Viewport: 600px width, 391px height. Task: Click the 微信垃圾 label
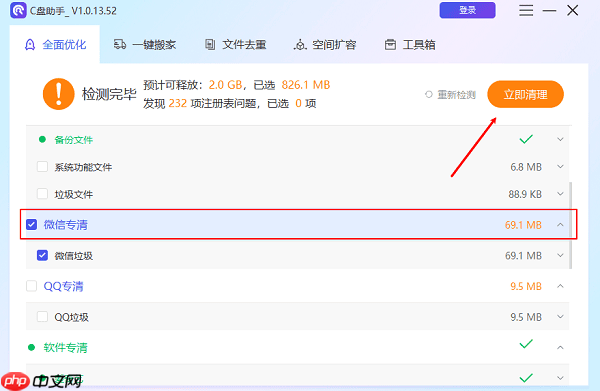point(73,256)
